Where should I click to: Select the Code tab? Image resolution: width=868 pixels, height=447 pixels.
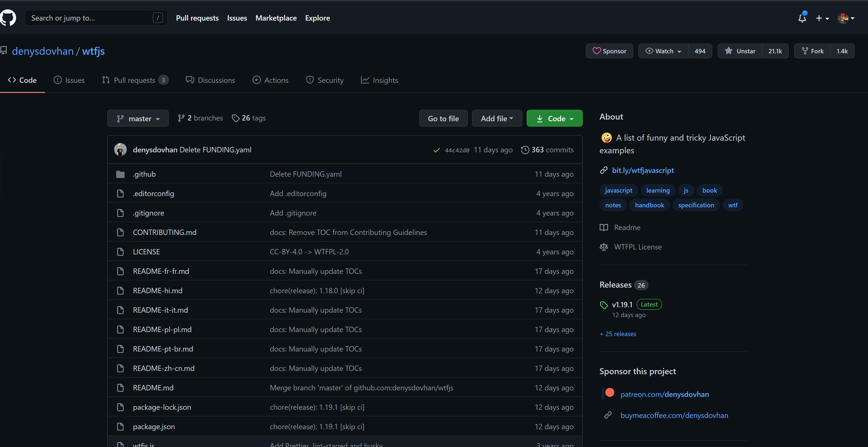(x=22, y=80)
